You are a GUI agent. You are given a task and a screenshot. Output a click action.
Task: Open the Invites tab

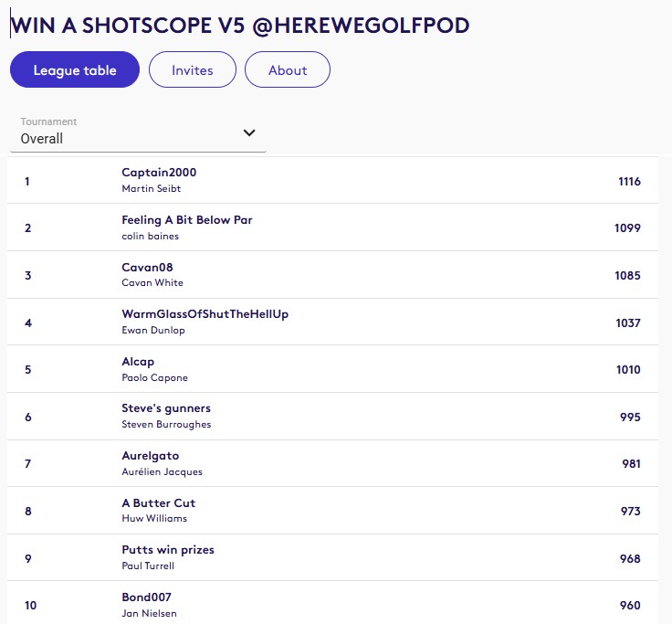pyautogui.click(x=192, y=70)
